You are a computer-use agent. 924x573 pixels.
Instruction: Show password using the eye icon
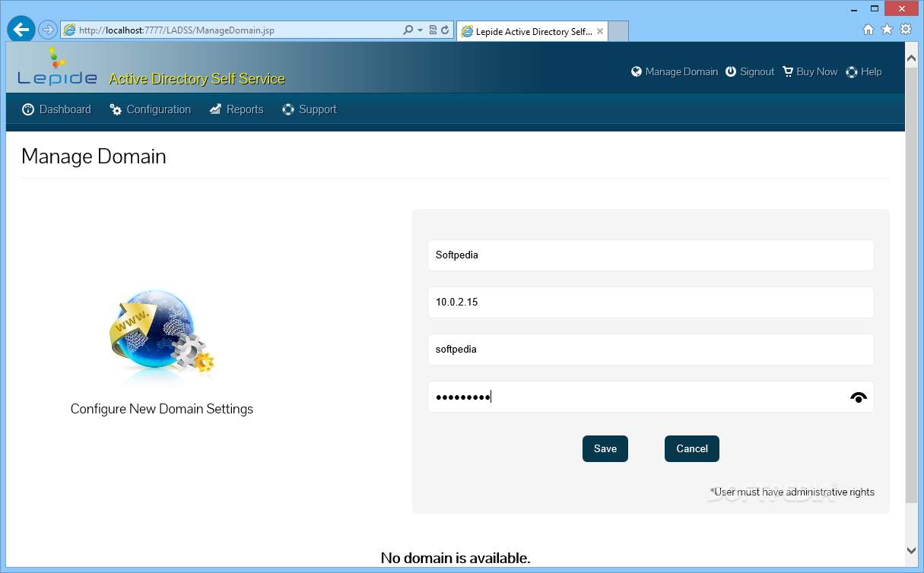click(859, 397)
